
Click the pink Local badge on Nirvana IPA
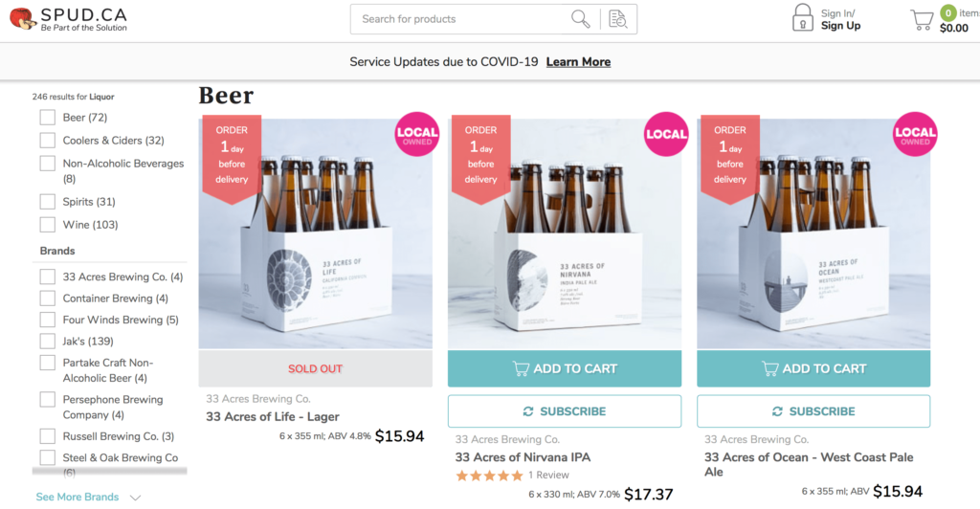pos(666,134)
